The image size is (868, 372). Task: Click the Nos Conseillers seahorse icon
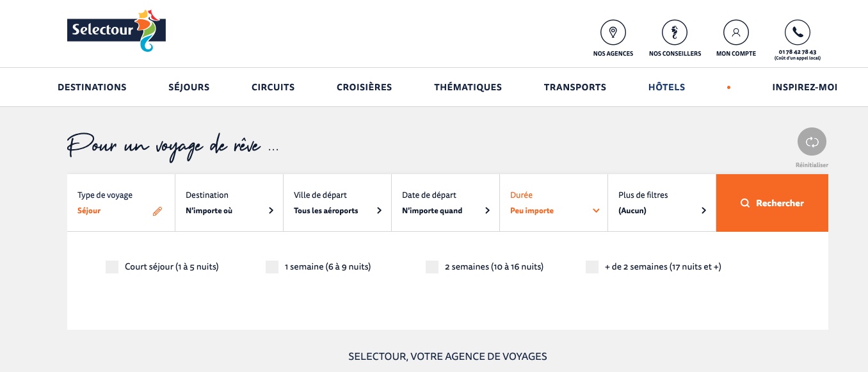coord(675,32)
